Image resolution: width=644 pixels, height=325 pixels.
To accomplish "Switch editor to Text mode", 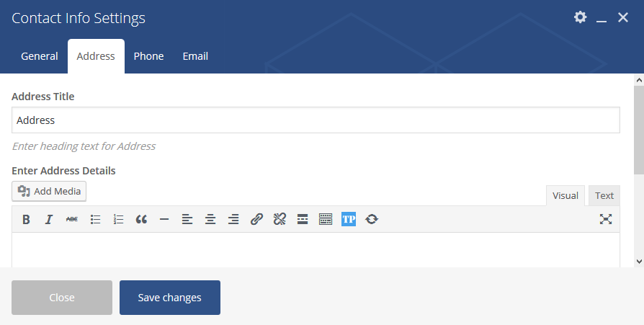I will tap(604, 195).
